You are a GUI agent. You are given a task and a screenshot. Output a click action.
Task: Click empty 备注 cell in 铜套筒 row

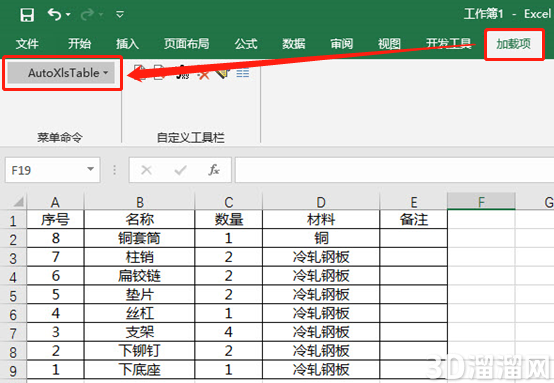(x=414, y=238)
